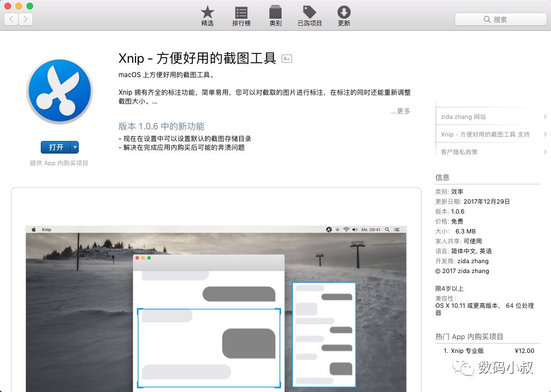551x392 pixels.
Task: Open the 类别 categories tab
Action: click(x=275, y=16)
